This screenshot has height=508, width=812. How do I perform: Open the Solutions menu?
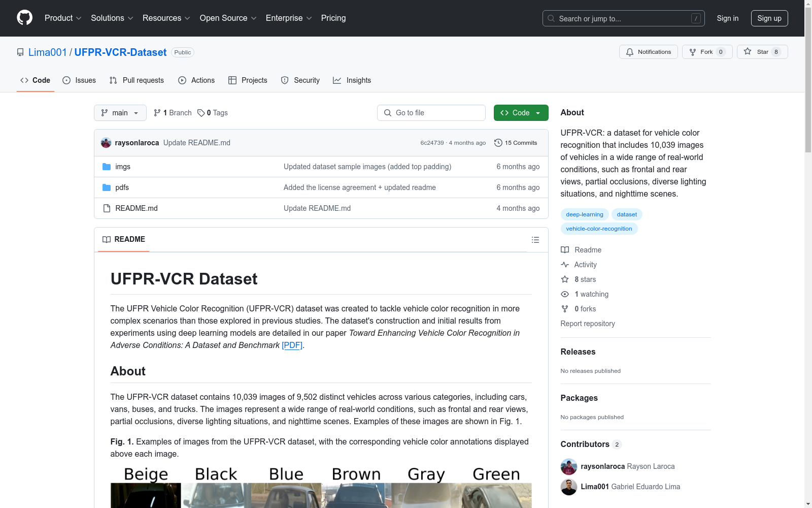coord(112,18)
